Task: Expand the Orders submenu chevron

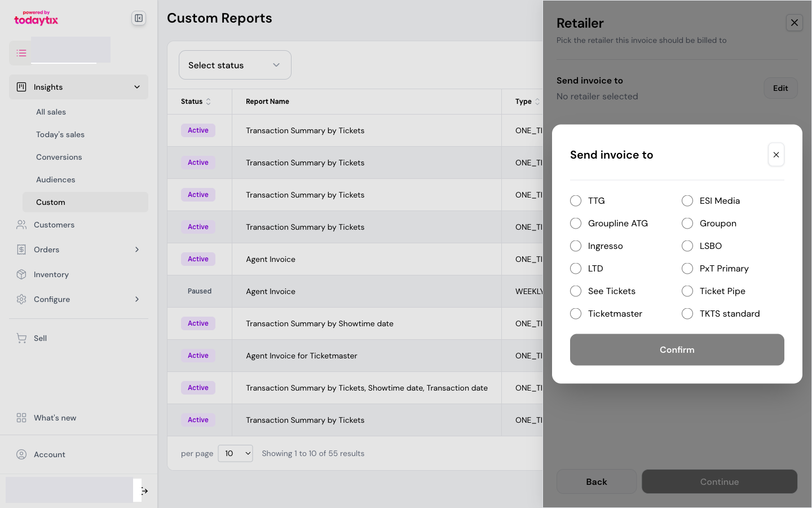Action: click(x=137, y=249)
